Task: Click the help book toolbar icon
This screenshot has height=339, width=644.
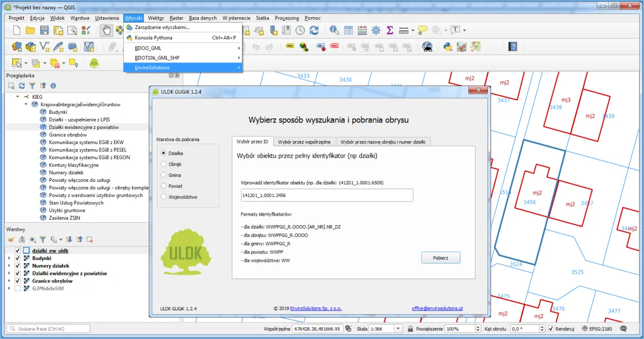Action: (x=513, y=47)
